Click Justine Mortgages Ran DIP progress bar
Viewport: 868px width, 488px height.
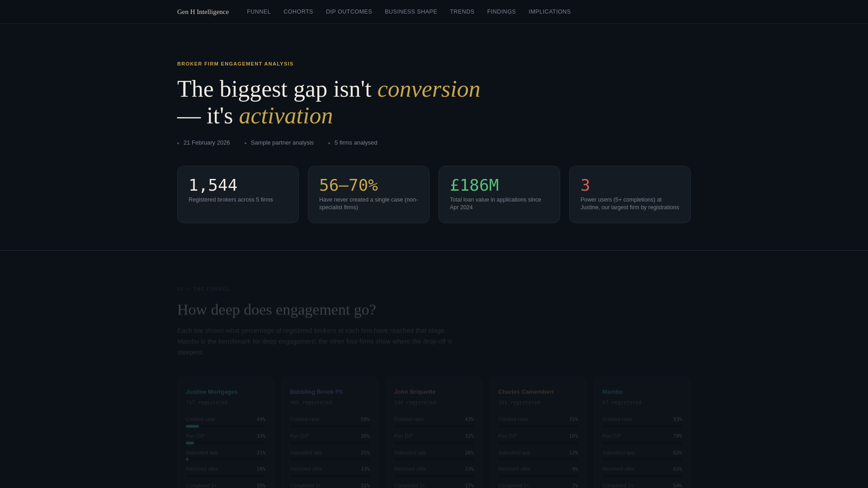tap(226, 443)
